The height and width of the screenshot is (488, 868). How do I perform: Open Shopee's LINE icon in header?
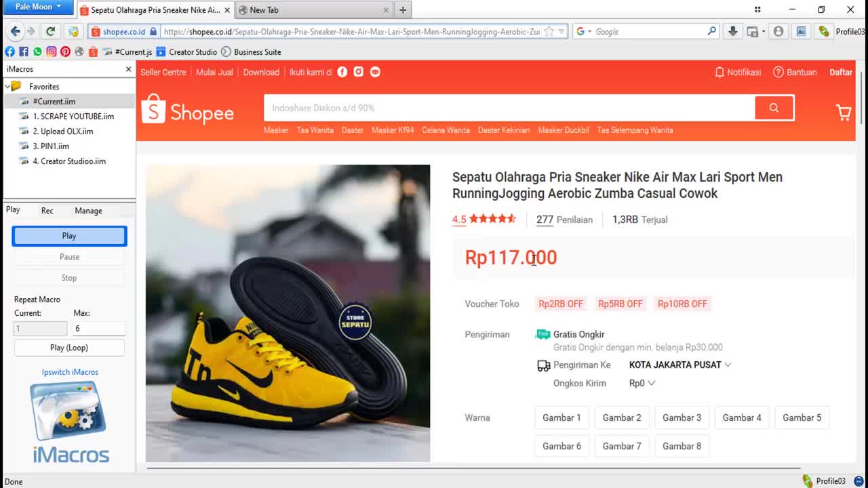tap(375, 72)
